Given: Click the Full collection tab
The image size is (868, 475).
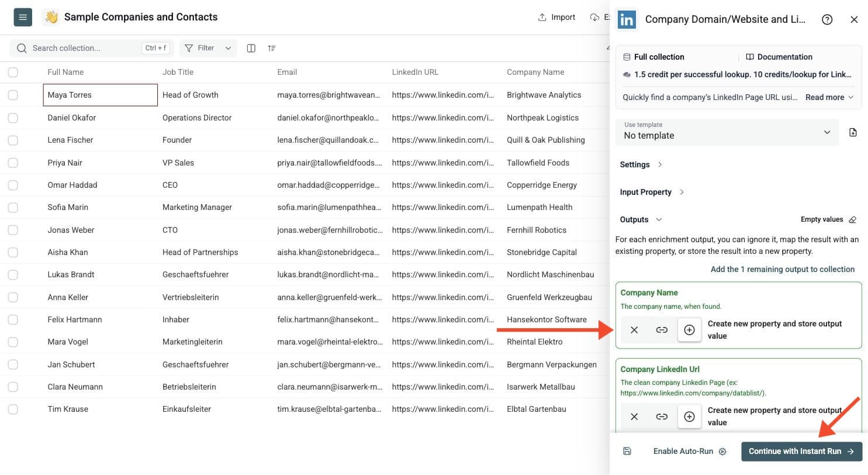Looking at the screenshot, I should click(x=653, y=57).
